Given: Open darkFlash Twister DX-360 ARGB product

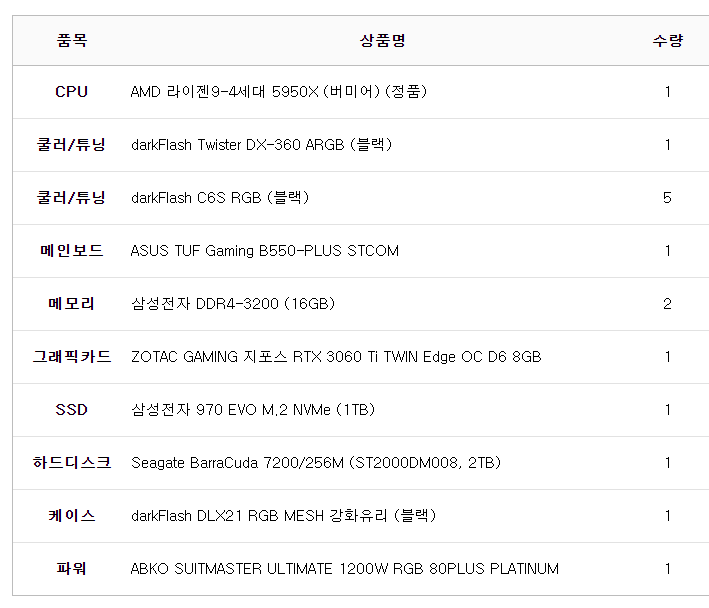Looking at the screenshot, I should click(261, 145).
